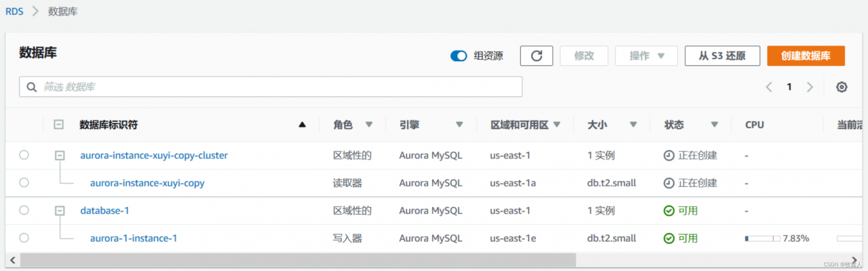Click horizontal scrollbar left arrow
Image resolution: width=868 pixels, height=271 pixels.
12,260
